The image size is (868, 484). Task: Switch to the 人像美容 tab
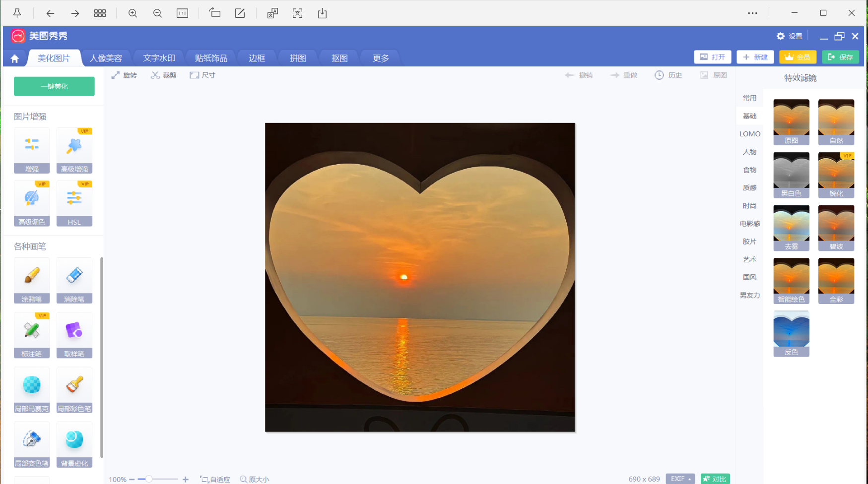[x=106, y=58]
